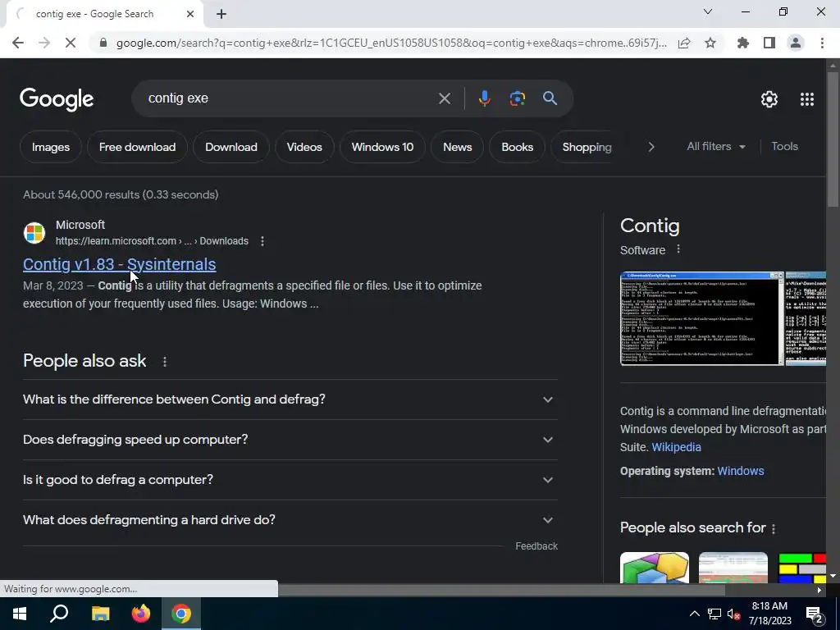Viewport: 840px width, 630px height.
Task: Open 'Contig v1.83 - Sysinternals' result
Action: point(120,264)
